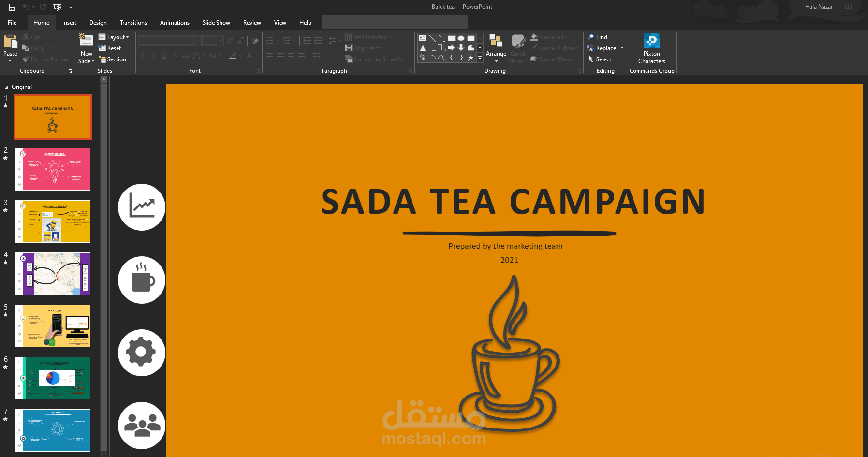The width and height of the screenshot is (868, 457).
Task: Open the View tab
Action: tap(280, 23)
